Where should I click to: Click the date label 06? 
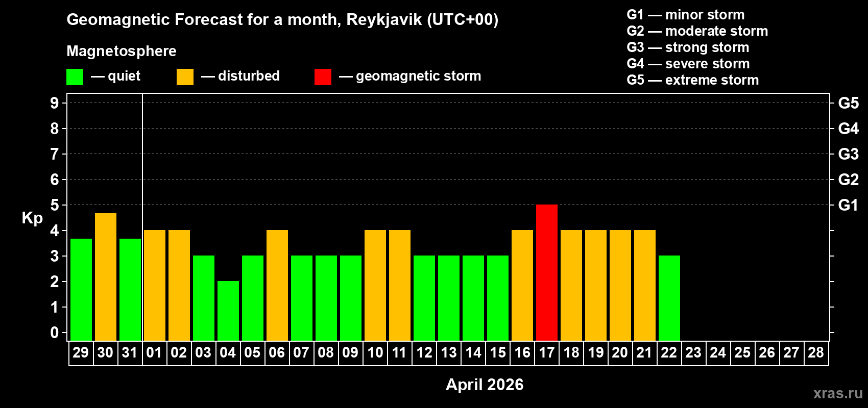[277, 352]
